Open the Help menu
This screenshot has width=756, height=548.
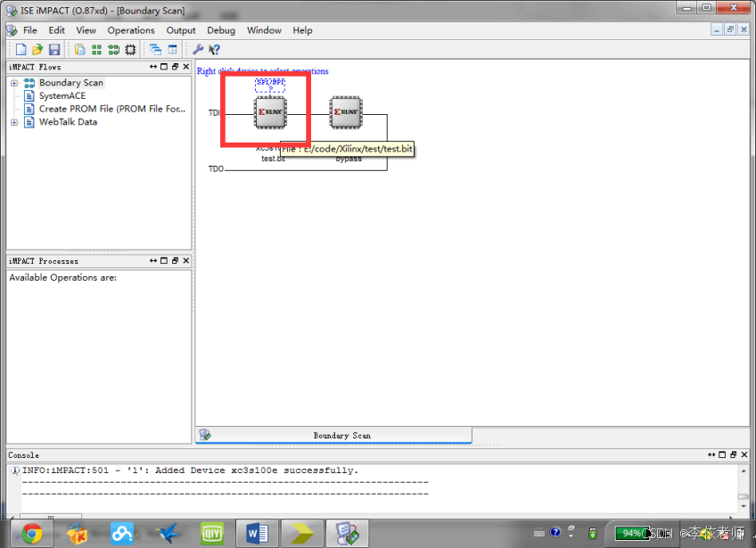click(x=302, y=30)
